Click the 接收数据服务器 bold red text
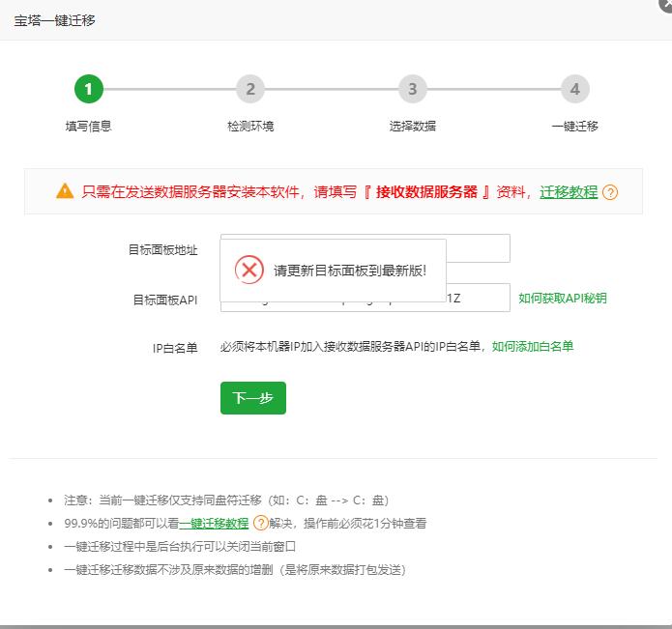The image size is (672, 629). (x=426, y=192)
